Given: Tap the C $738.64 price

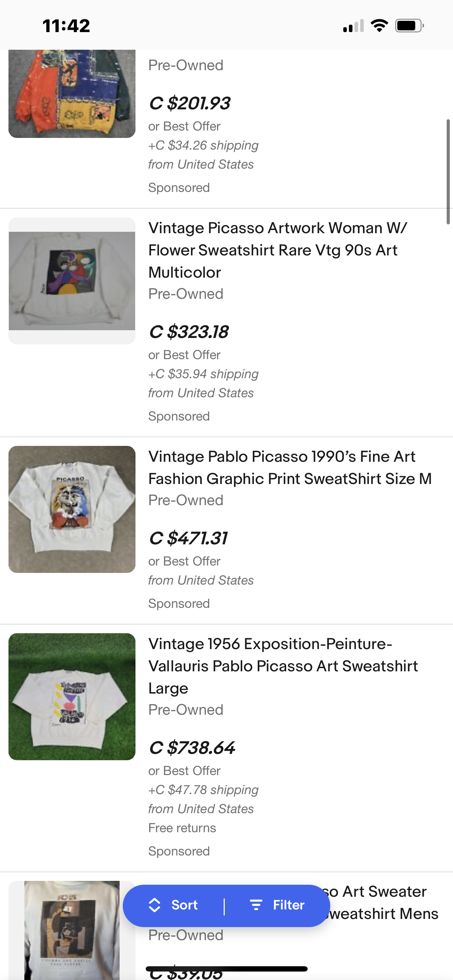Looking at the screenshot, I should (192, 748).
